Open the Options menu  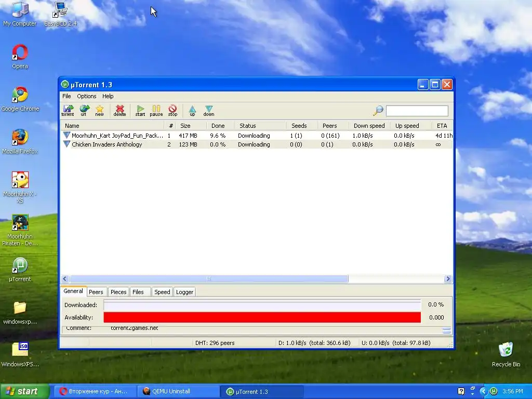pyautogui.click(x=87, y=96)
